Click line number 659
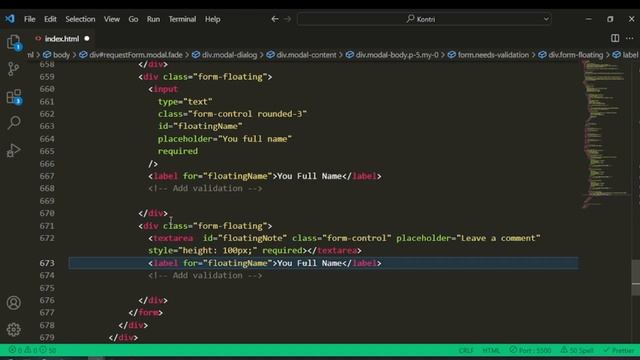 pos(47,77)
